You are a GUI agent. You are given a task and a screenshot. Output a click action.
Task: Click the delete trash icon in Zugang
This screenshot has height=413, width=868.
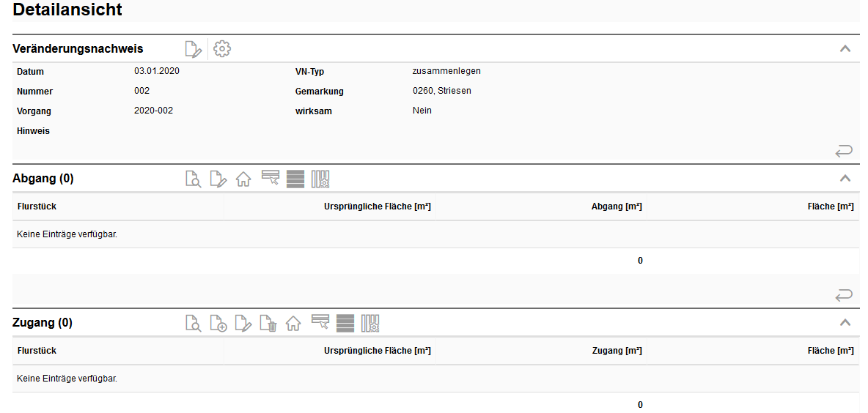click(x=268, y=323)
